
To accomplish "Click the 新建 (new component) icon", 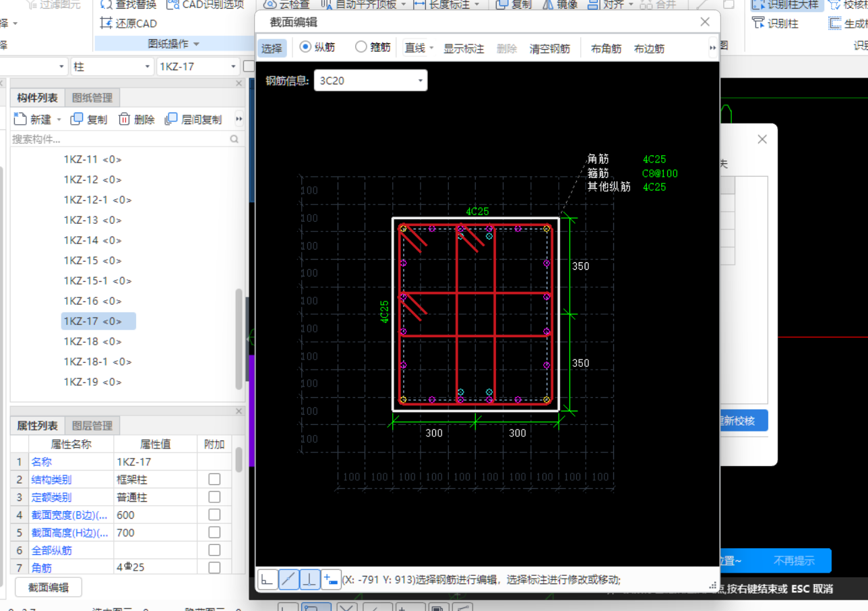I will 20,119.
